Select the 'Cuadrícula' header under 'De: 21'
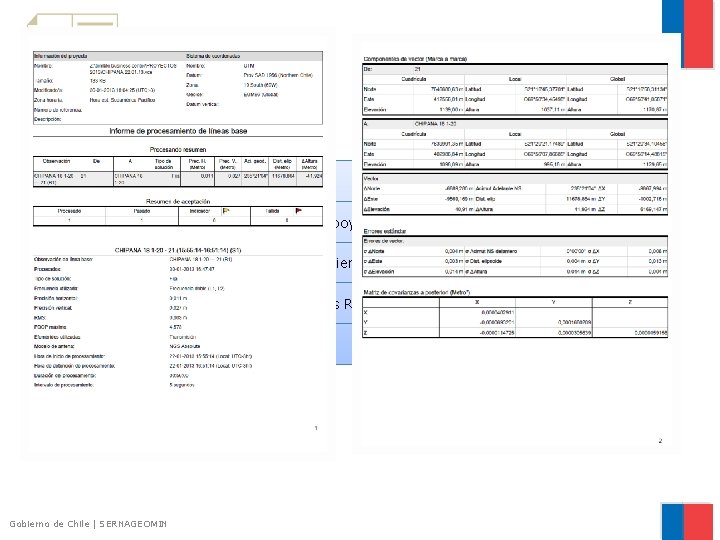Screen dimensions: 720x540 click(x=414, y=79)
